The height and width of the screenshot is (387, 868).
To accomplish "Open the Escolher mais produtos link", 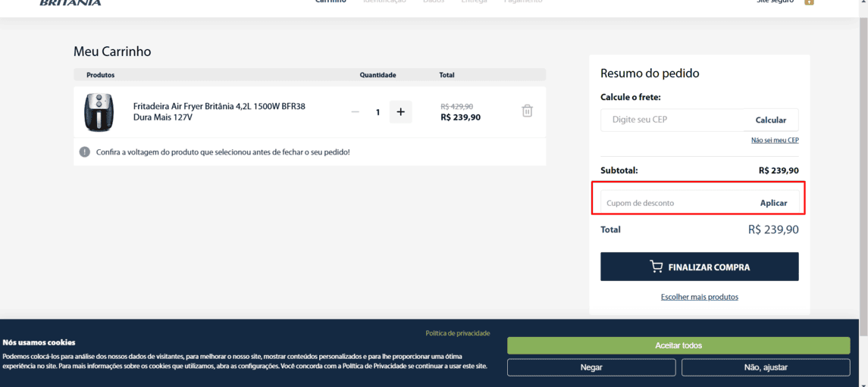I will [x=699, y=297].
